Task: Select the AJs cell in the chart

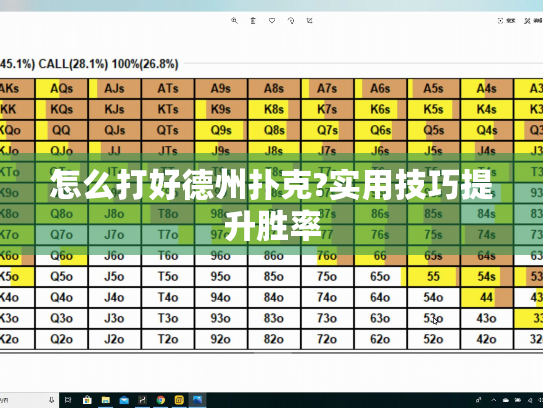Action: coord(115,89)
